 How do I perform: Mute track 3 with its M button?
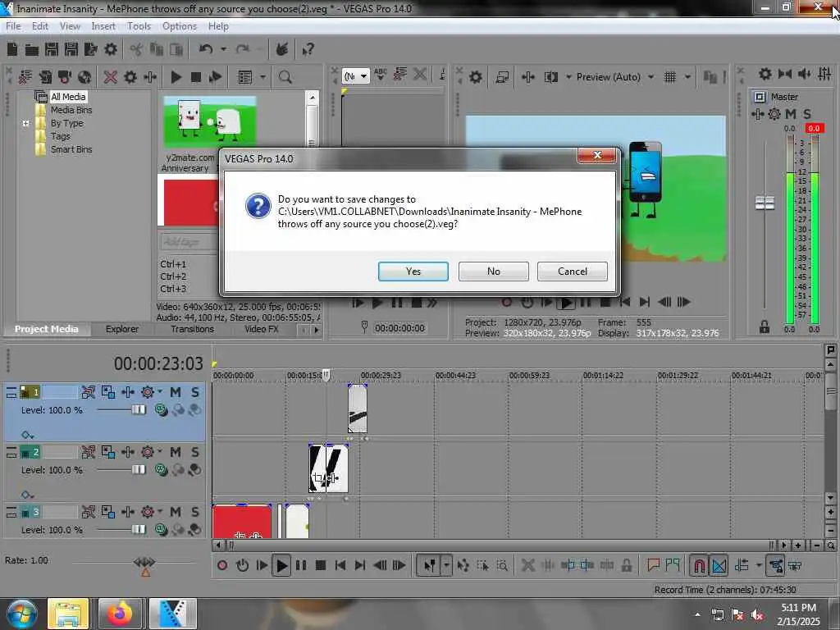pos(176,512)
